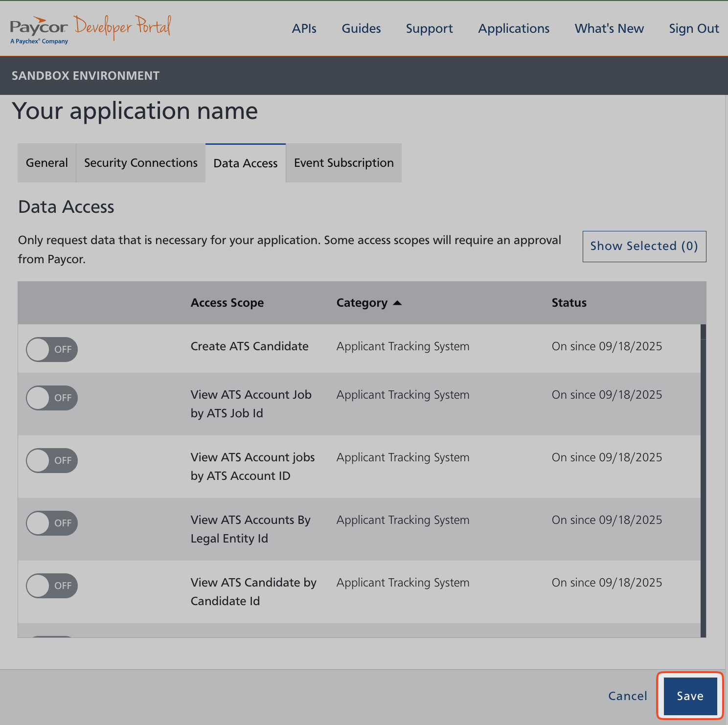This screenshot has height=725, width=728.
Task: Enable View ATS Account Job by ATS Job Id
Action: [x=52, y=398]
